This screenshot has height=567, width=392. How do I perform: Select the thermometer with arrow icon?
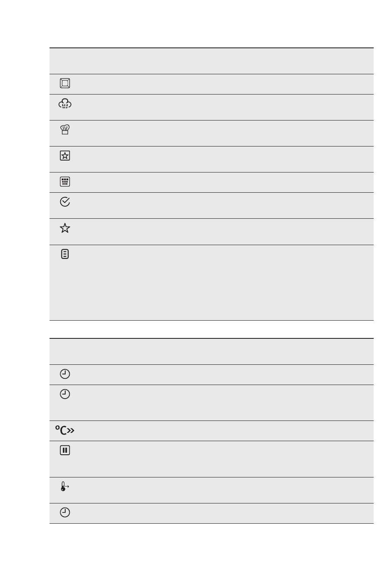point(65,486)
